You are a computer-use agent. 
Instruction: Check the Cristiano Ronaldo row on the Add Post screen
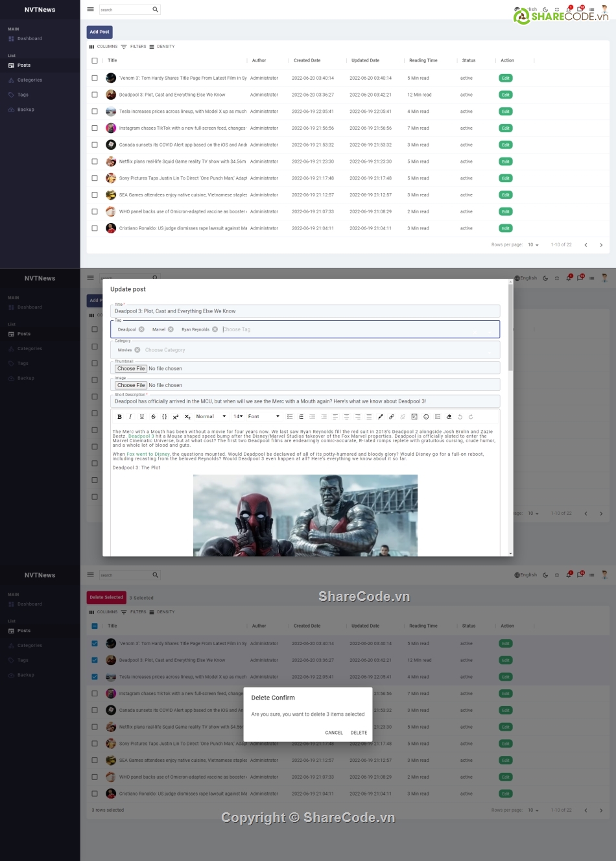(95, 228)
